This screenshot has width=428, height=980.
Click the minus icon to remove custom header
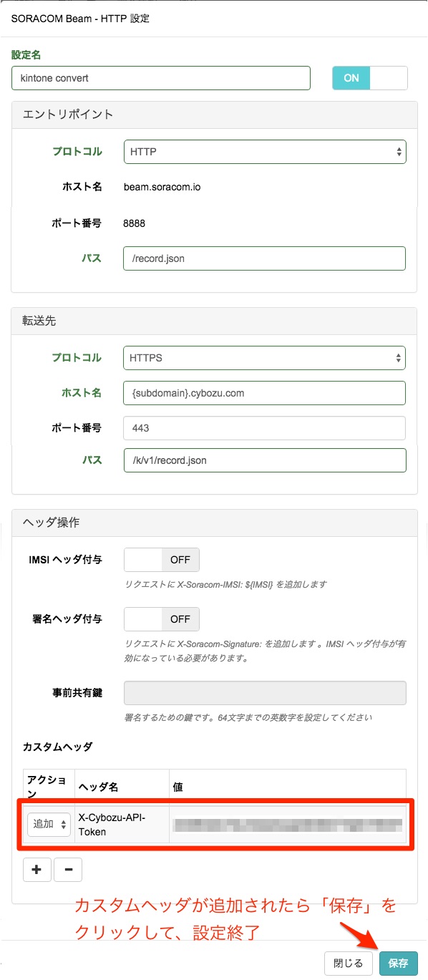pyautogui.click(x=68, y=870)
